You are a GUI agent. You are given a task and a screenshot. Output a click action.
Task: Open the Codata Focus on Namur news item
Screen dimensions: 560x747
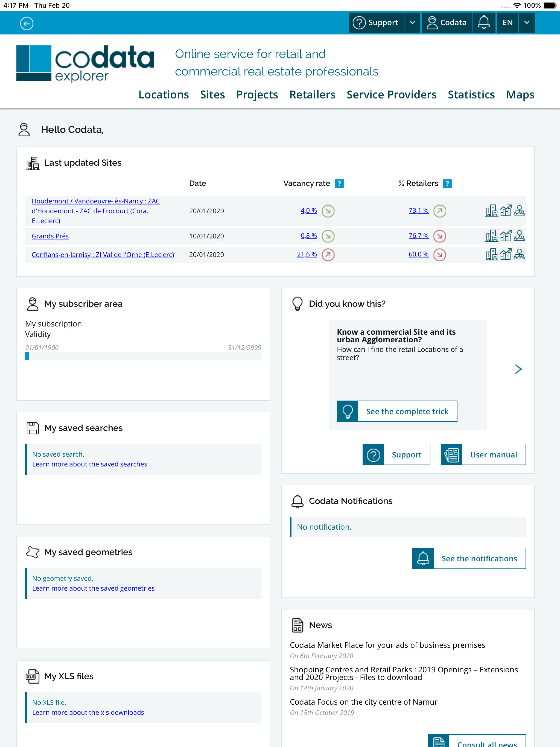click(363, 702)
